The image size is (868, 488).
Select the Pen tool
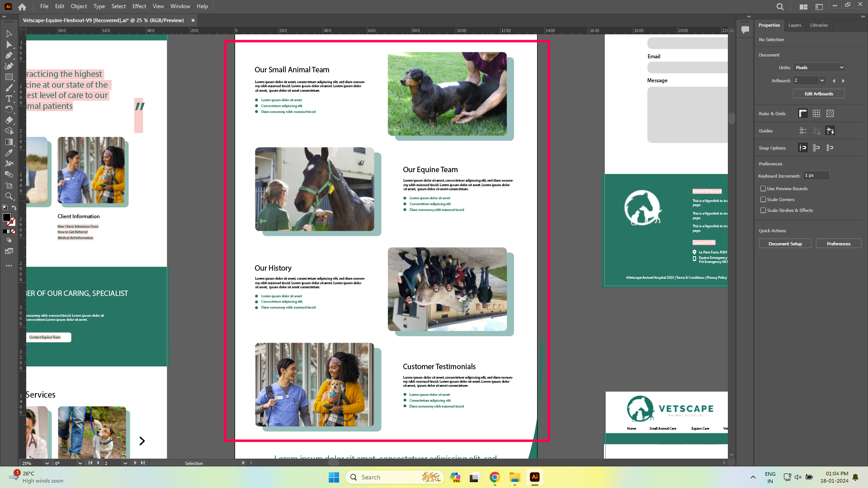click(x=9, y=56)
